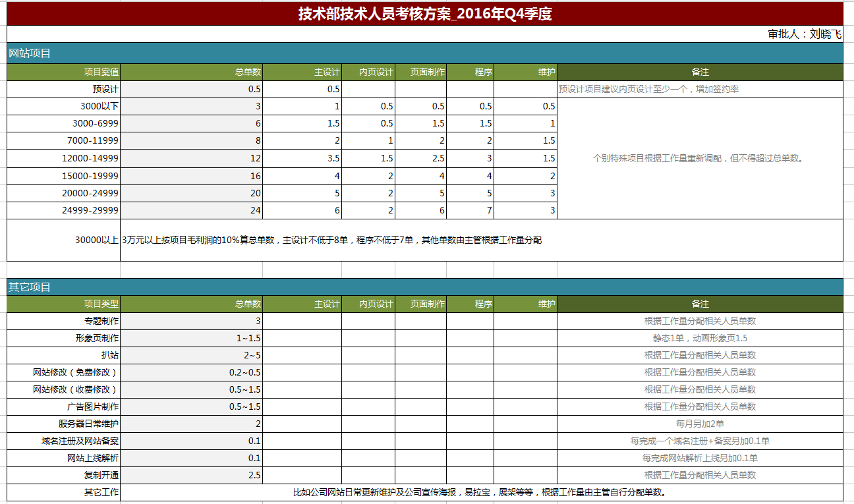The height and width of the screenshot is (504, 854).
Task: Select the 其它工作 description about 公司网站日常更新维护
Action: (480, 493)
